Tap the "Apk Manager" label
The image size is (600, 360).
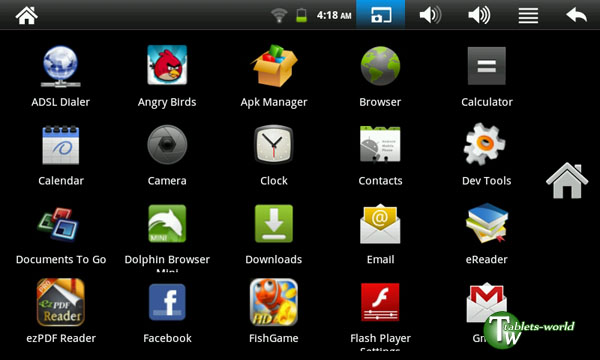pyautogui.click(x=274, y=103)
